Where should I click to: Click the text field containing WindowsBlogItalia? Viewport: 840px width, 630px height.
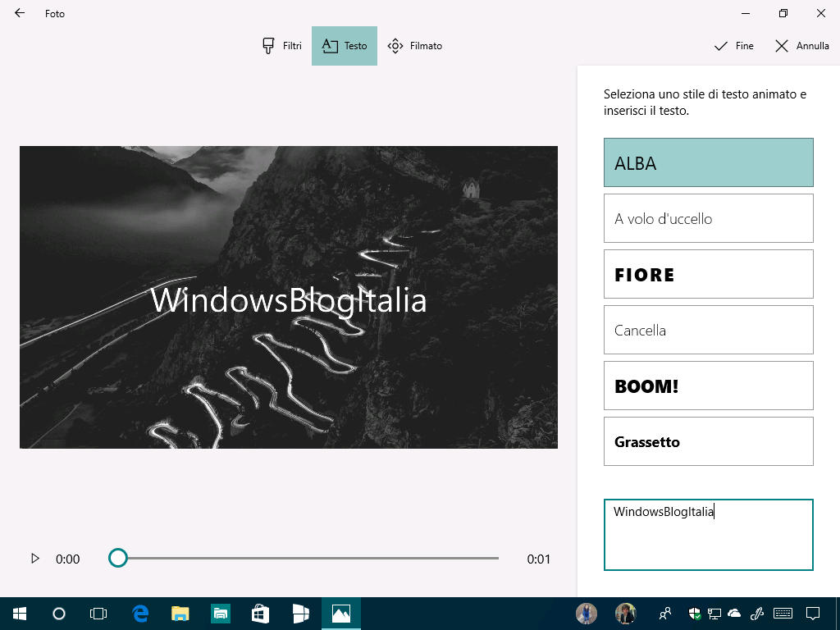coord(708,534)
